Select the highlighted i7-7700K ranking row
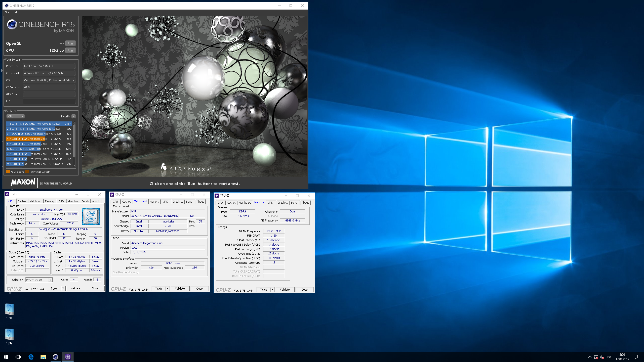 tap(39, 139)
